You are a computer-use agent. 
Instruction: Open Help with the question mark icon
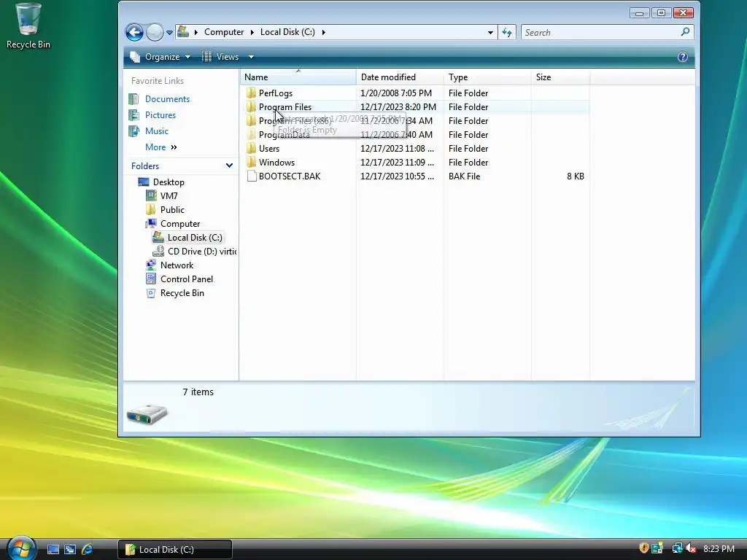pyautogui.click(x=682, y=57)
